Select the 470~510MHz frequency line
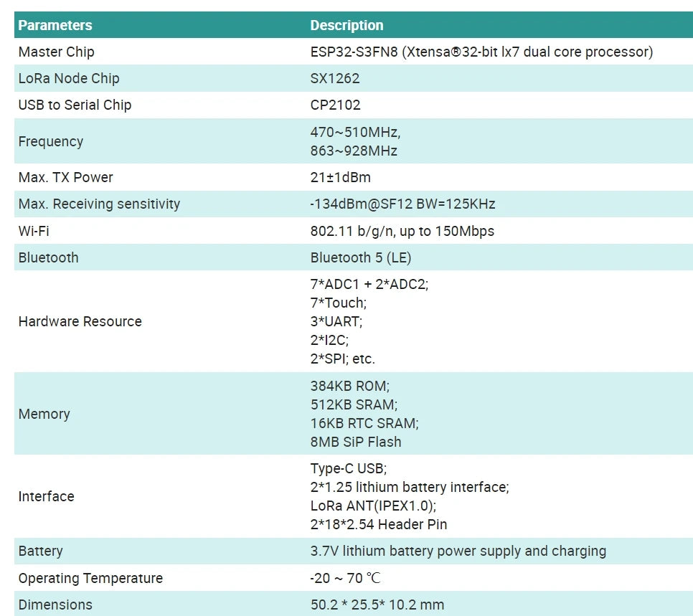 (355, 132)
